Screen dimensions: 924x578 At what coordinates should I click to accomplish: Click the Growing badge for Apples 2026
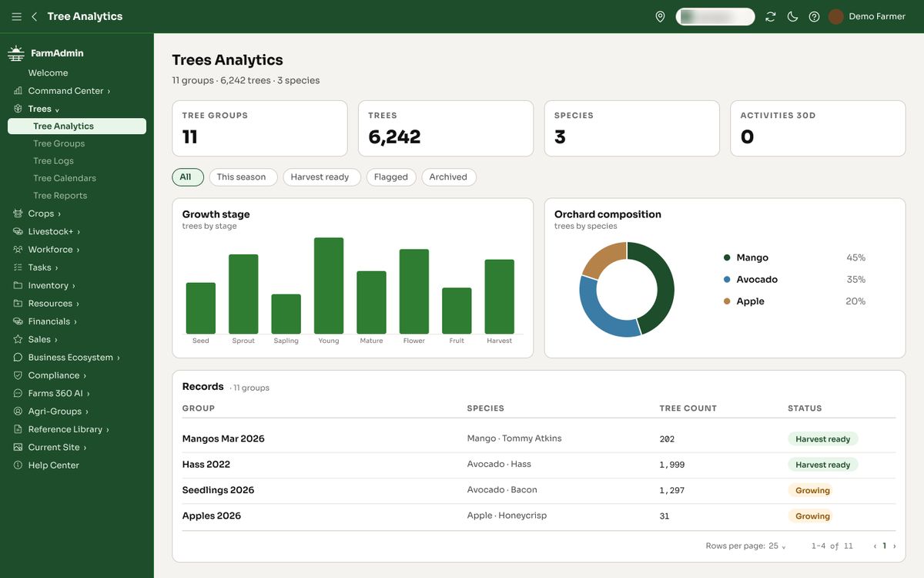(812, 516)
